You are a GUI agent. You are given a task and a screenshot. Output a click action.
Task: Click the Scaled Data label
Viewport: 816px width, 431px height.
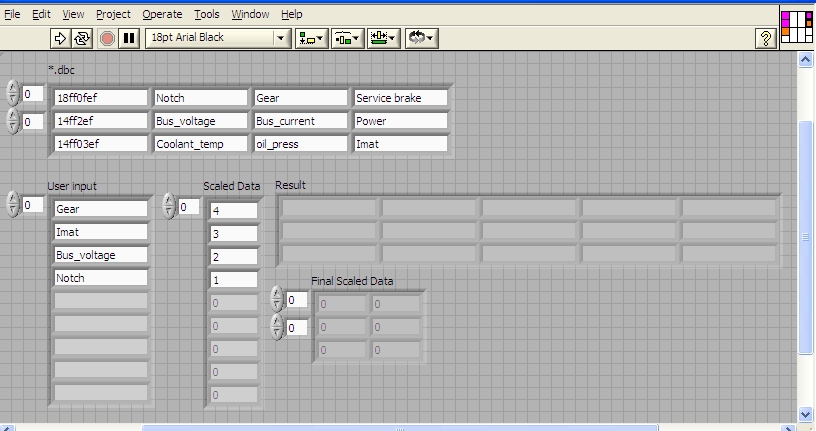pyautogui.click(x=232, y=186)
